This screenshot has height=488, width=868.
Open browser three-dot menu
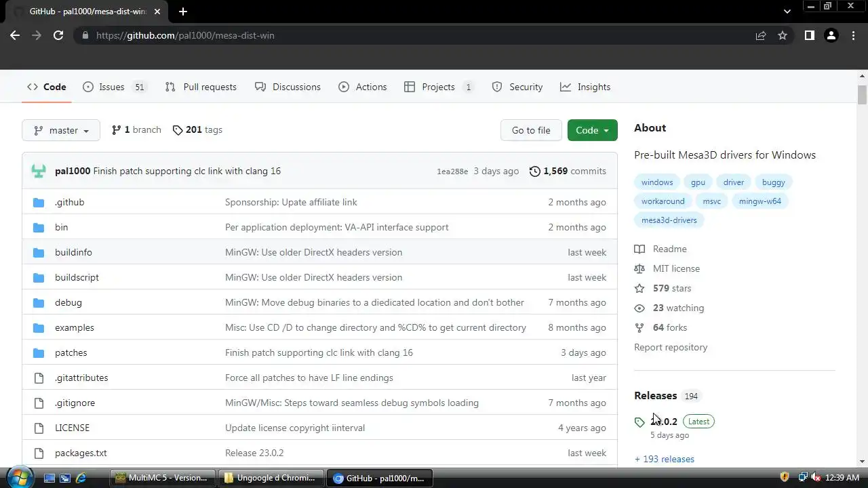tap(853, 35)
